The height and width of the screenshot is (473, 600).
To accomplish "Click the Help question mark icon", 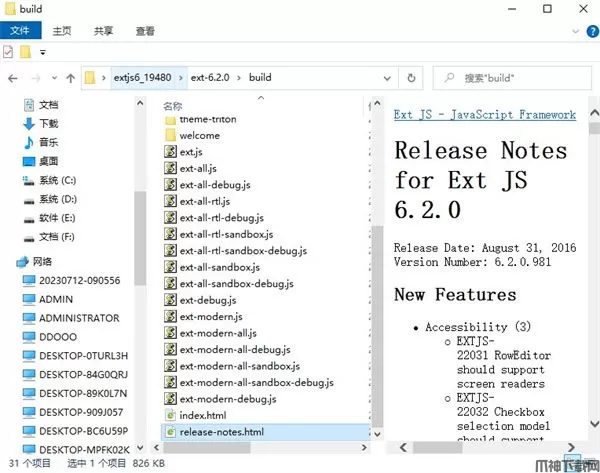I will pos(593,31).
